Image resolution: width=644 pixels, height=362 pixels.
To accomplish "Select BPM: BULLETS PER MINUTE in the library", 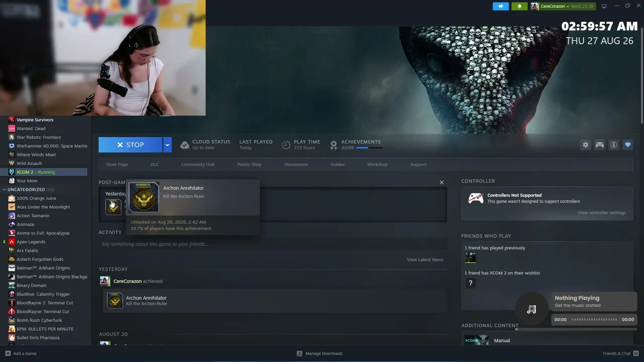I will [x=44, y=329].
